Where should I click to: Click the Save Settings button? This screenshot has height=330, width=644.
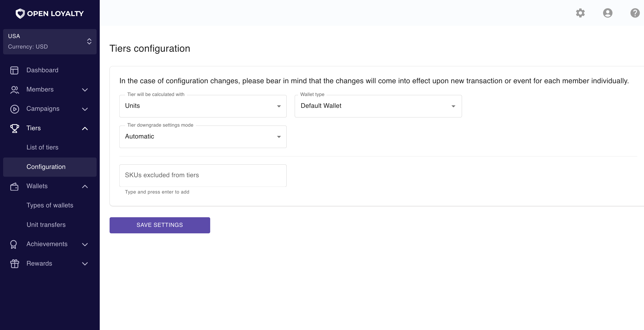click(160, 225)
